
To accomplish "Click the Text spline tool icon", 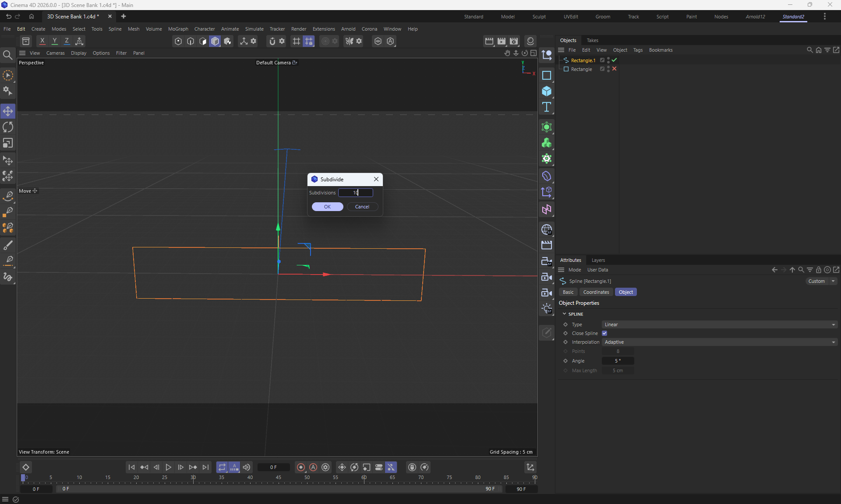I will [x=546, y=107].
